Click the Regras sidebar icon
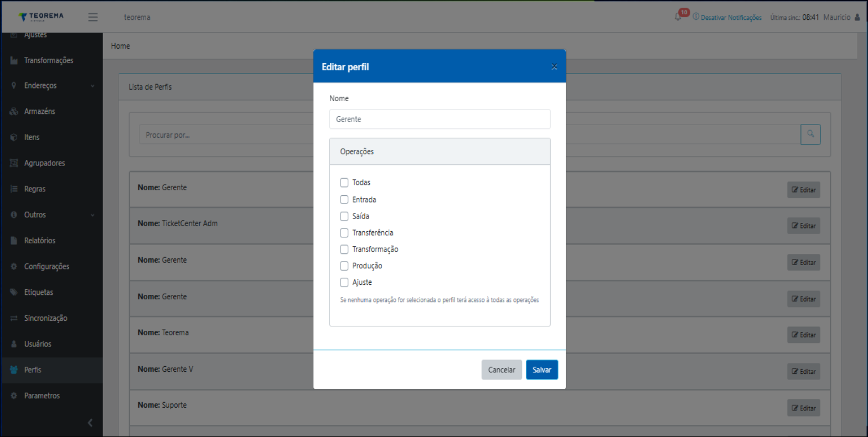868x437 pixels. pyautogui.click(x=14, y=189)
